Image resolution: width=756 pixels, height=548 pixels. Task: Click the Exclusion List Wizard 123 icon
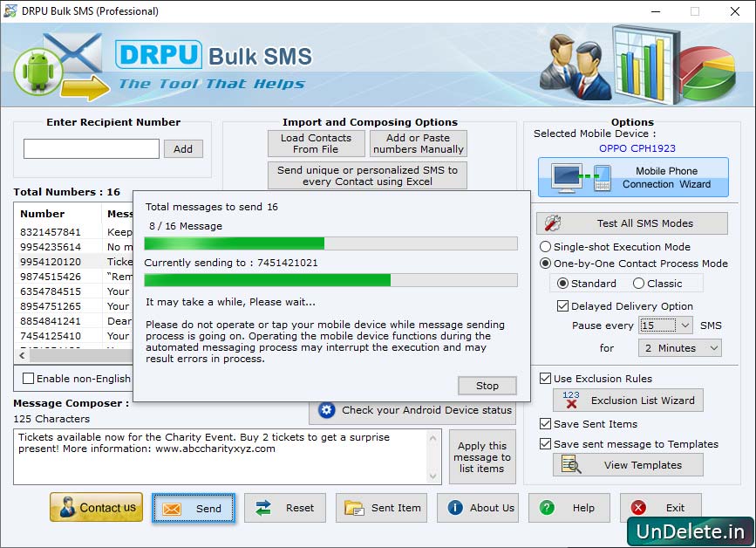click(x=571, y=400)
